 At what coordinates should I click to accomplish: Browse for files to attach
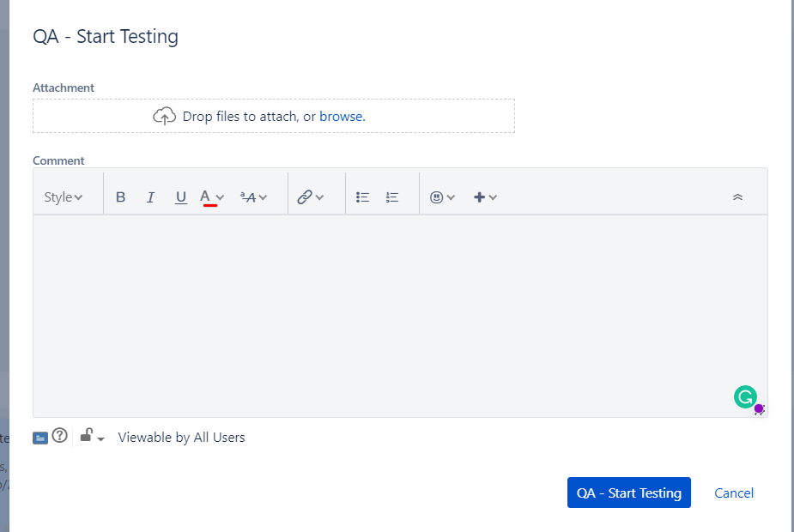pos(342,116)
